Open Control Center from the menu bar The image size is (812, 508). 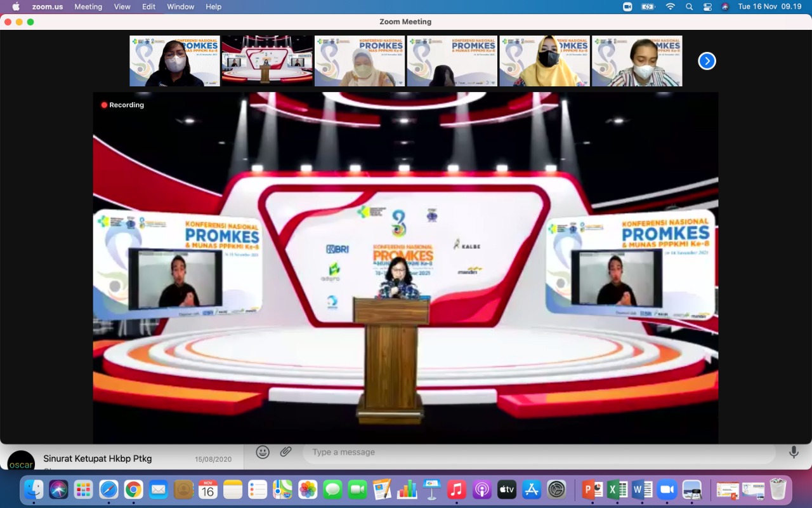[x=707, y=6]
